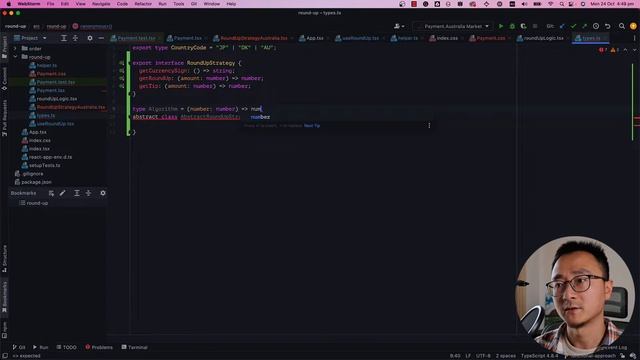Open code-with-me user dropdown

click(399, 26)
